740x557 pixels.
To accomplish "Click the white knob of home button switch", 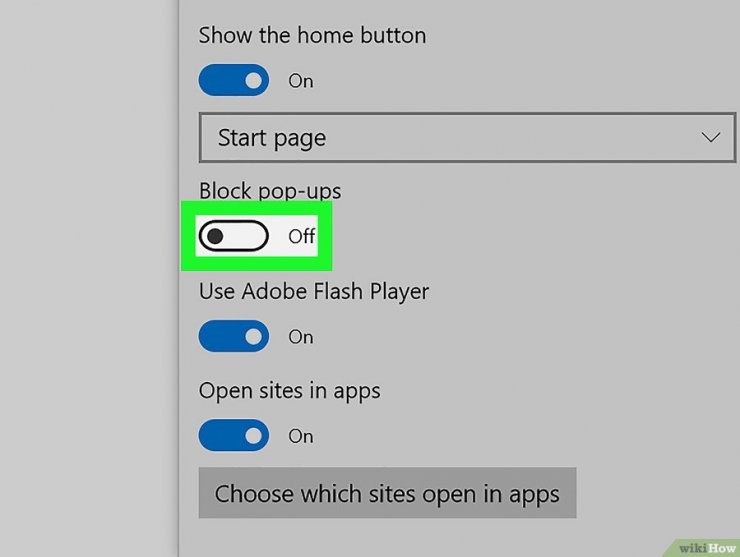I will click(253, 80).
